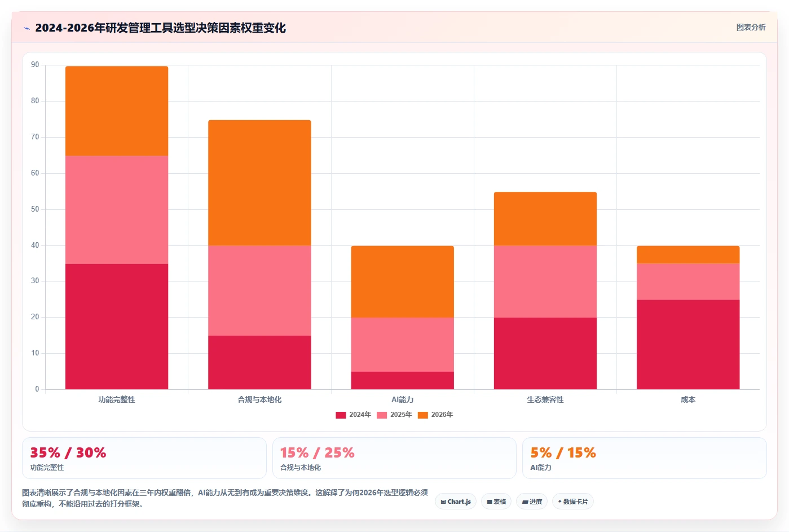Click the 图表分析 label in the header

pos(751,27)
